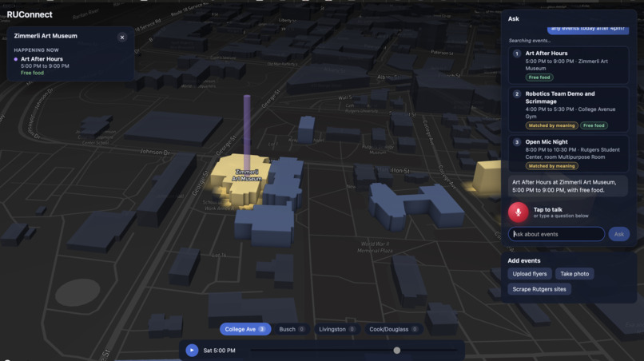Switch to the Cook/Douglass campus tab

393,329
